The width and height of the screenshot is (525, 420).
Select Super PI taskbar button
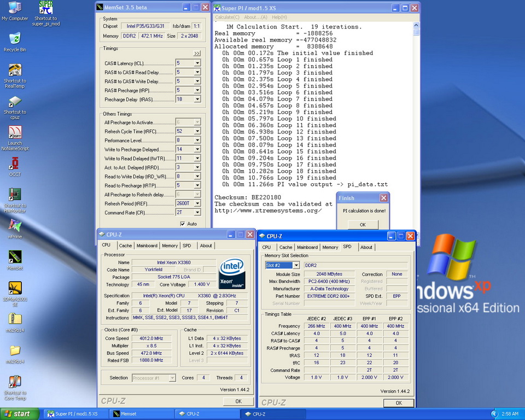click(75, 414)
